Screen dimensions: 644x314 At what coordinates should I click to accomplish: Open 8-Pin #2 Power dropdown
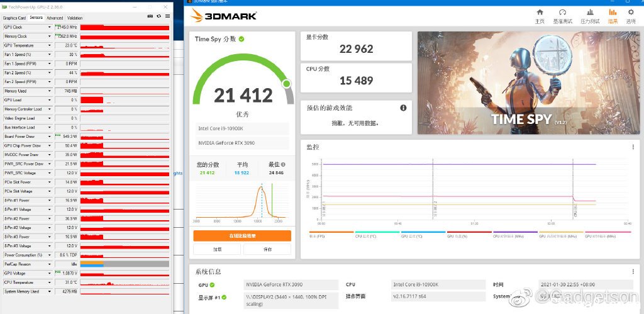49,218
